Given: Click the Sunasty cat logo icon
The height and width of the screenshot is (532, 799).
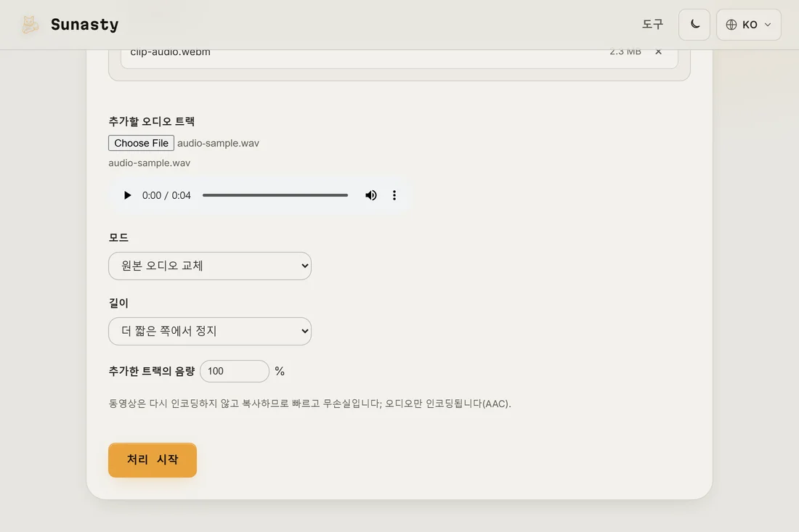Looking at the screenshot, I should click(31, 25).
